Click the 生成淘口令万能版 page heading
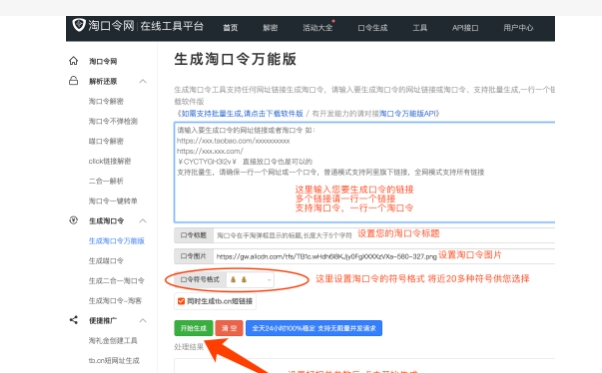 pyautogui.click(x=235, y=59)
